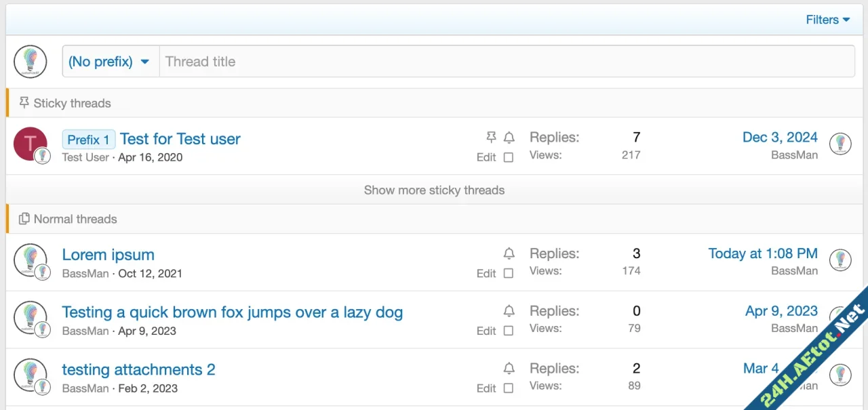Tick the Edit checkbox for the fox thread

point(509,331)
